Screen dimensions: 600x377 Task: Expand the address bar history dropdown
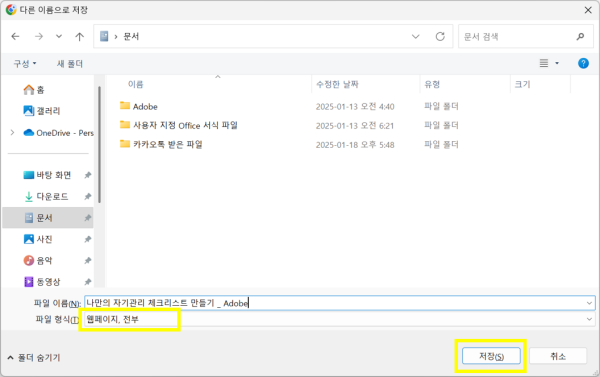click(416, 36)
